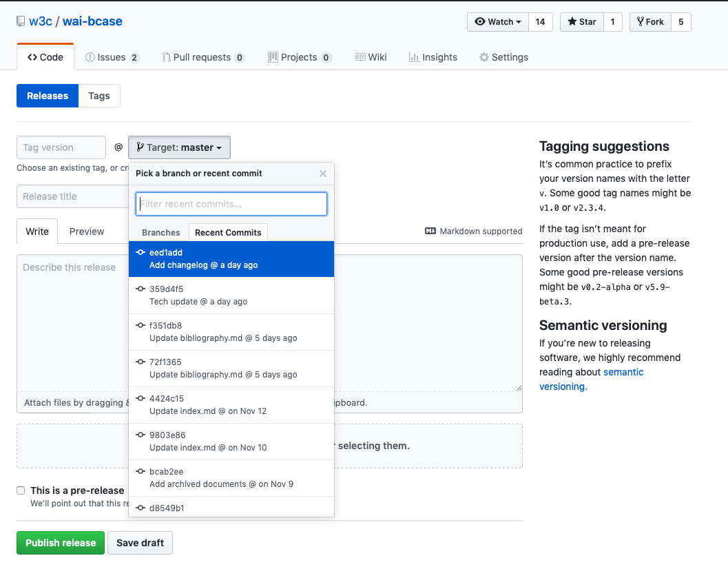Click the Markdown supported icon
728x569 pixels.
point(430,231)
